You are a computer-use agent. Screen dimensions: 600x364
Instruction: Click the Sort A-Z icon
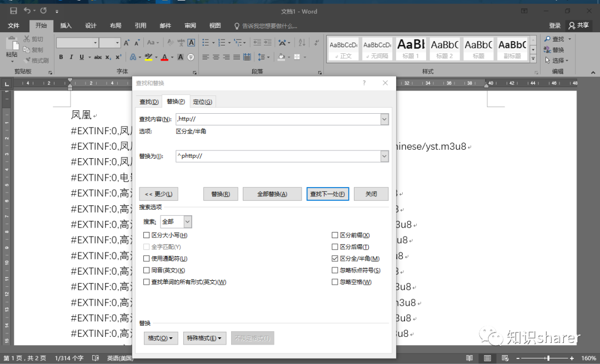302,42
